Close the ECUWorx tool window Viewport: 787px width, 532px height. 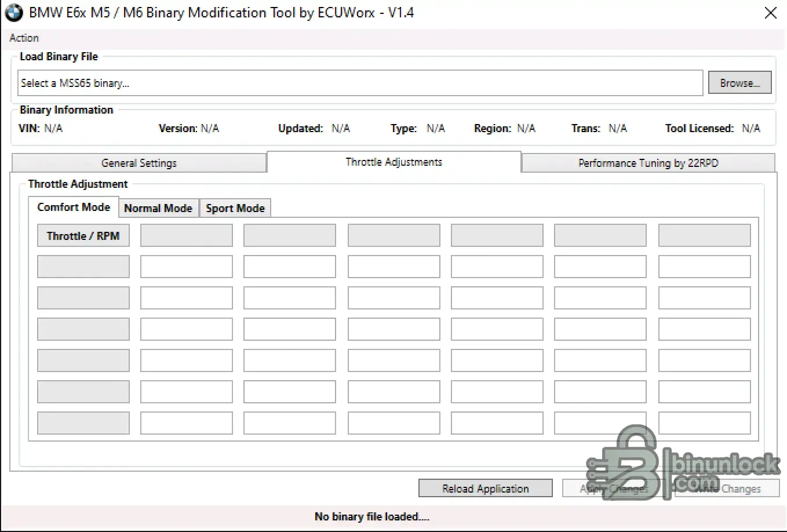770,13
